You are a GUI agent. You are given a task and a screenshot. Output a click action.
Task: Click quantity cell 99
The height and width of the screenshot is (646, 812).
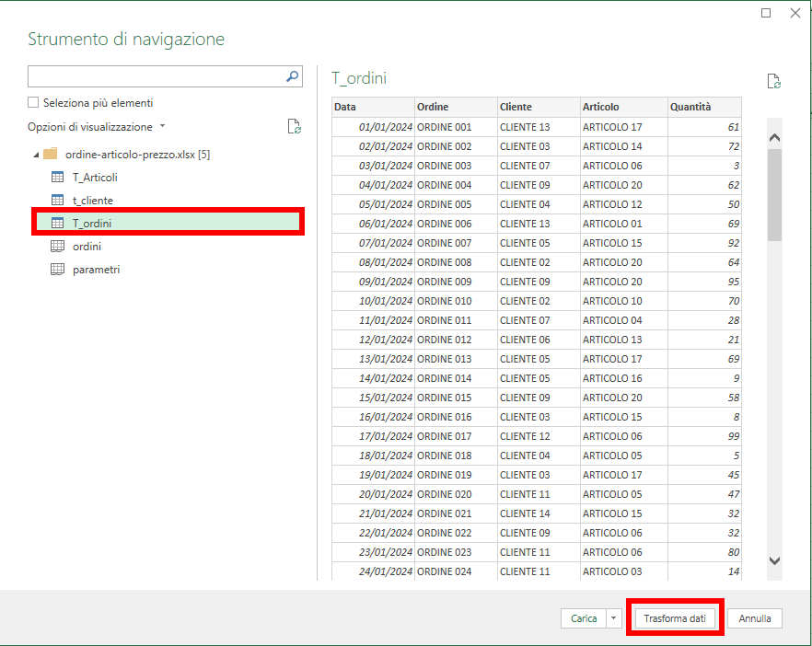point(704,436)
